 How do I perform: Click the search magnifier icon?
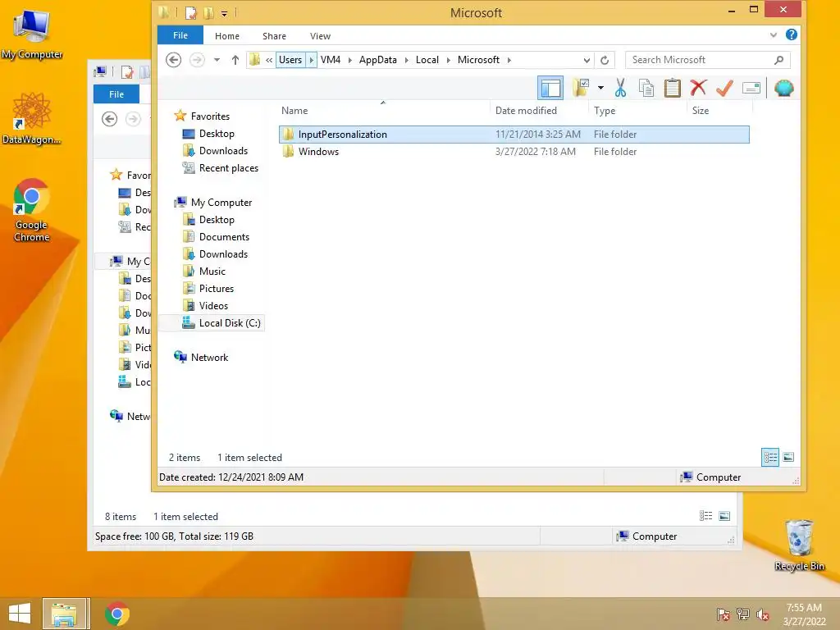tap(779, 60)
